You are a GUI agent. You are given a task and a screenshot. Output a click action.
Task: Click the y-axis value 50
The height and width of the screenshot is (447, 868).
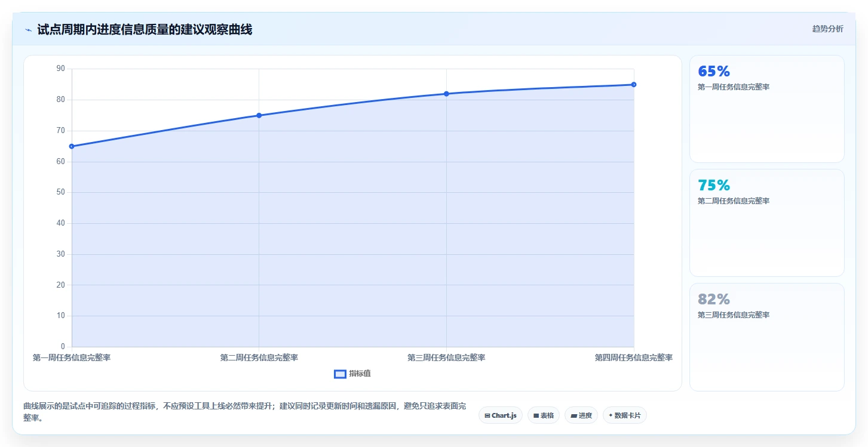(x=60, y=192)
